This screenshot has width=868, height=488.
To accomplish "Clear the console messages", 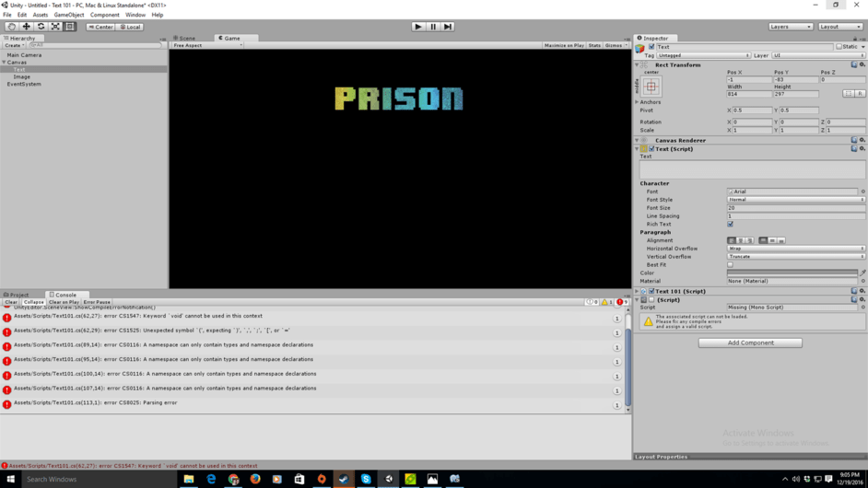I will pos(11,302).
